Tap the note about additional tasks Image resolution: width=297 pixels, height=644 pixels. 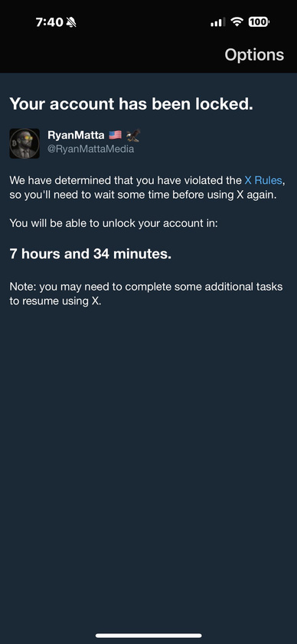tap(146, 294)
